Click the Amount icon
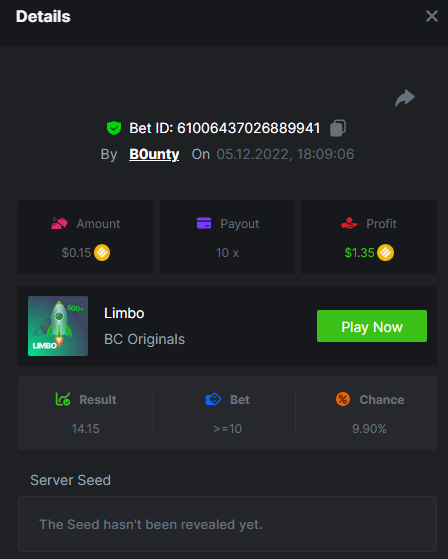Screen dimensions: 448x559 point(59,224)
